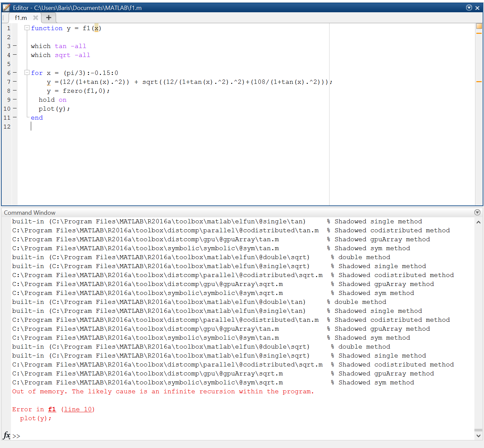Click the command prompt input line
This screenshot has height=448, width=484.
coord(232,436)
